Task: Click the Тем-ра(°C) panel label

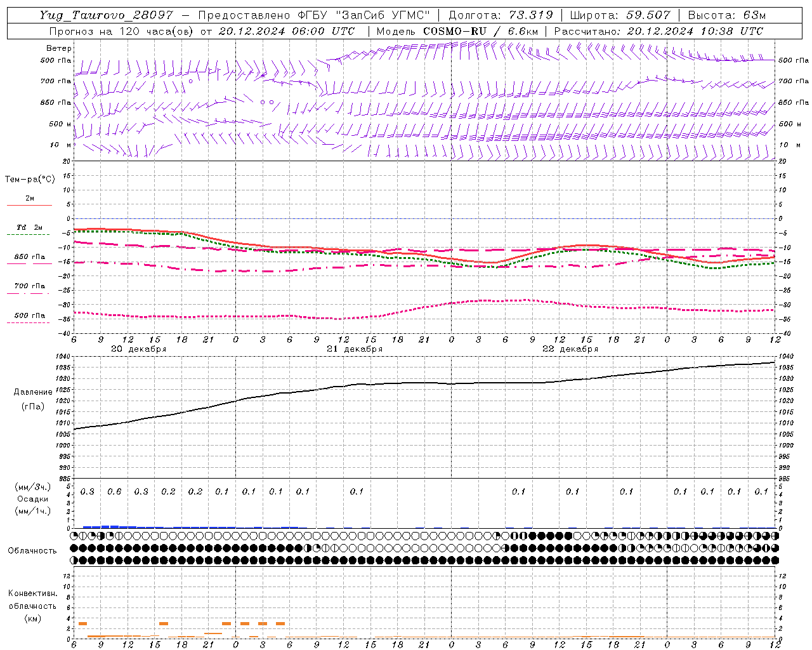Action: click(30, 180)
